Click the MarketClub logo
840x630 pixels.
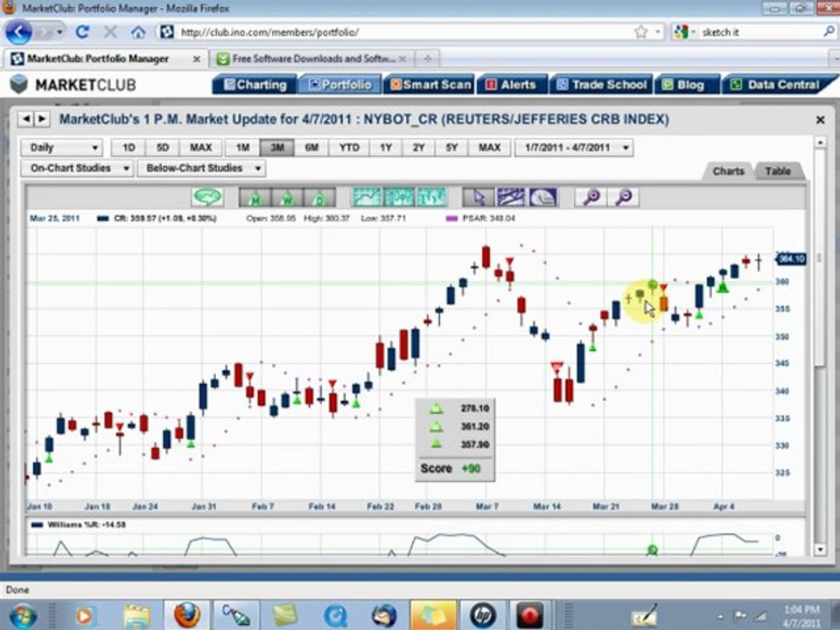[73, 85]
